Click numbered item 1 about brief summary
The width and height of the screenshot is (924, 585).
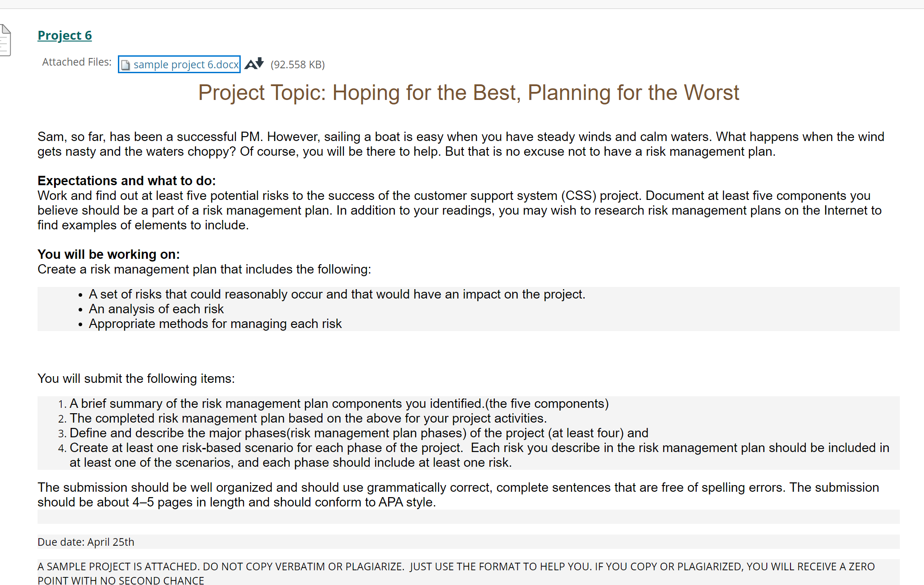point(339,403)
